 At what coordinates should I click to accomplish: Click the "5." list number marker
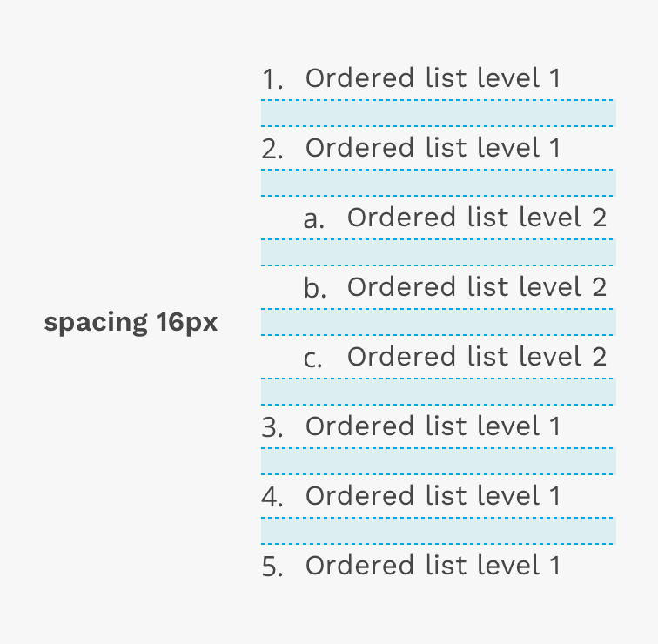272,567
